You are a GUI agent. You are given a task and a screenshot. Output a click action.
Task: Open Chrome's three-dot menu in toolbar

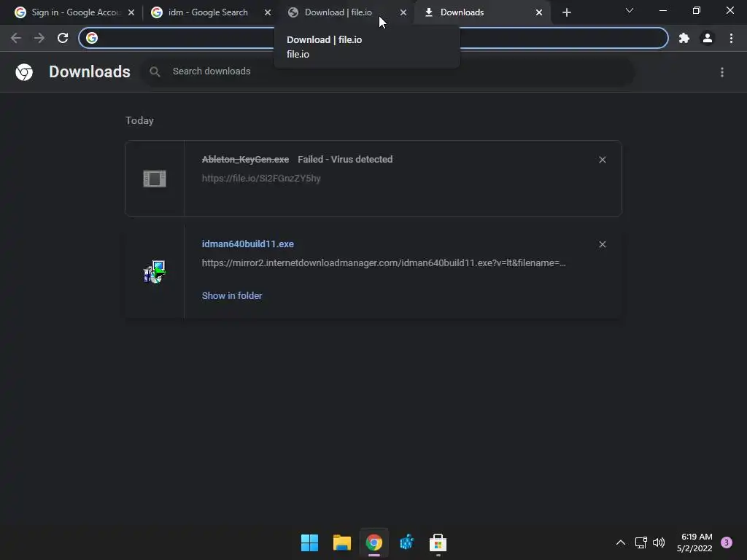tap(731, 38)
